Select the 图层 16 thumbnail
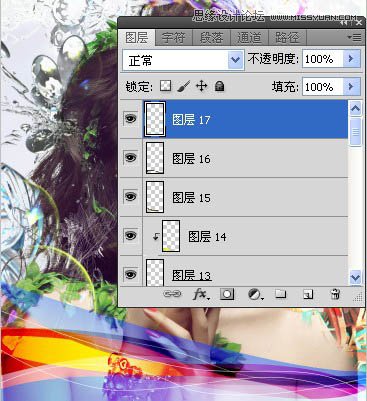Image resolution: width=367 pixels, height=401 pixels. [x=155, y=158]
